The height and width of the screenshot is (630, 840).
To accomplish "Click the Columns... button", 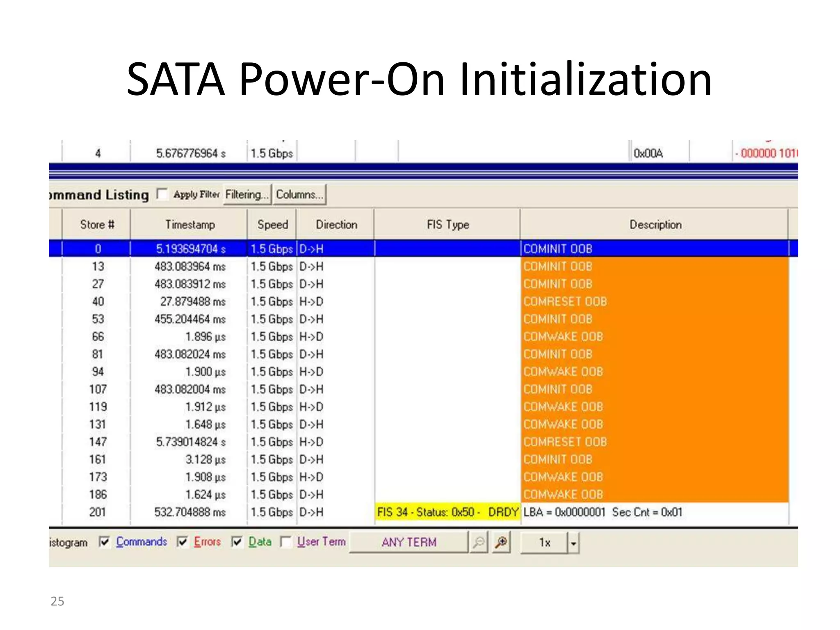I will tap(299, 194).
